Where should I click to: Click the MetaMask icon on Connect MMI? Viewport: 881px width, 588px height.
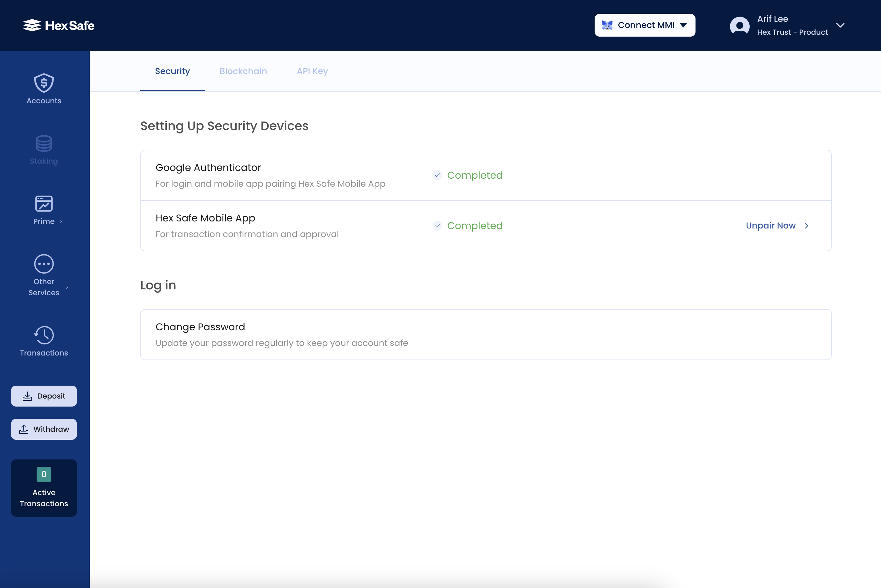608,25
